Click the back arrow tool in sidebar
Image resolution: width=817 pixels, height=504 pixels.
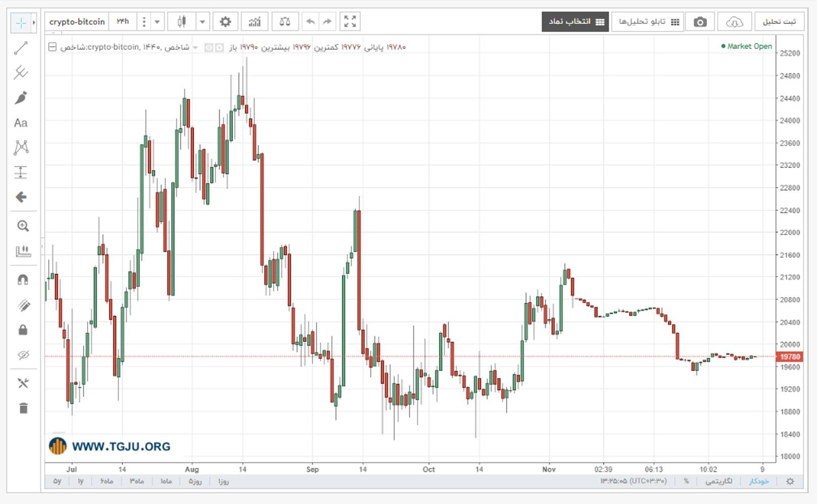21,197
